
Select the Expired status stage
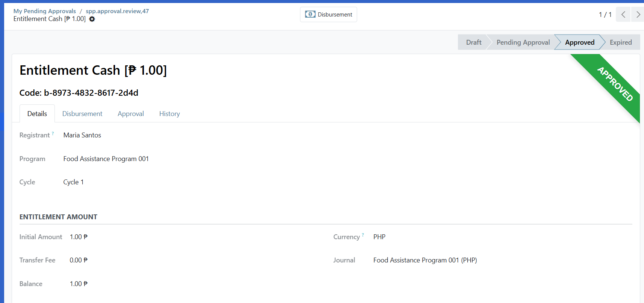pyautogui.click(x=621, y=42)
